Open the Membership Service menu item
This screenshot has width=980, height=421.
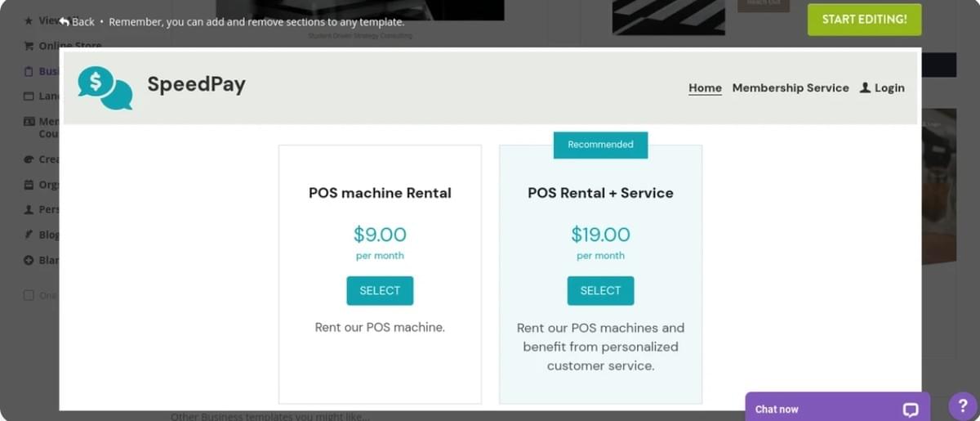tap(791, 87)
